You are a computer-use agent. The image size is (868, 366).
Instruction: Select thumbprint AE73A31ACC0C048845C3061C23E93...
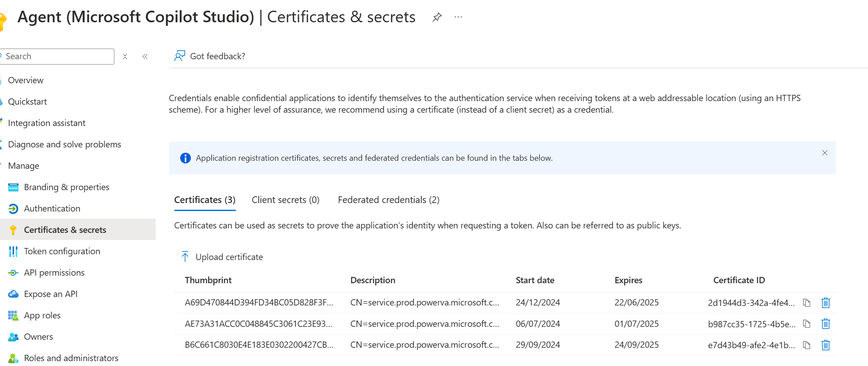click(x=258, y=324)
